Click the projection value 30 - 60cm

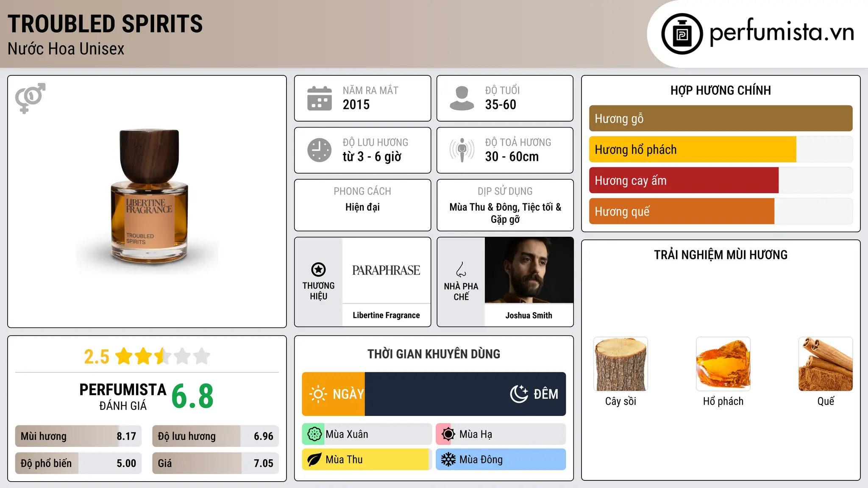click(512, 157)
